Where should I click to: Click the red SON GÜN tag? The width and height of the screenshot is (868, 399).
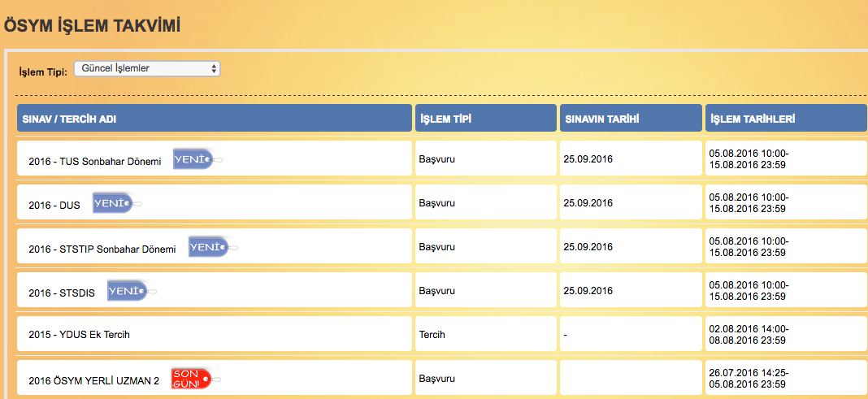(x=191, y=379)
